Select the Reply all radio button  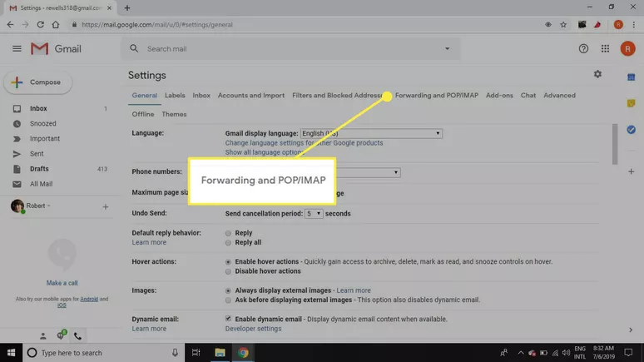[228, 243]
